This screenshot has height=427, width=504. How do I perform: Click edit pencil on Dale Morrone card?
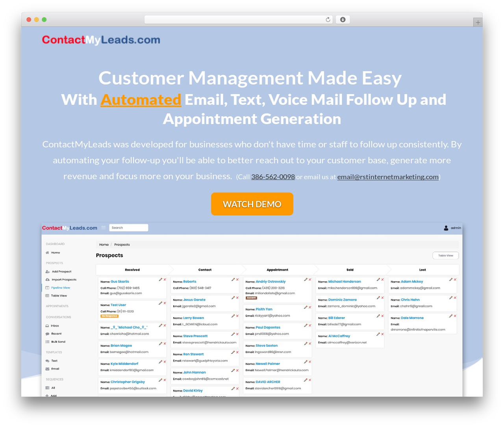[450, 316]
